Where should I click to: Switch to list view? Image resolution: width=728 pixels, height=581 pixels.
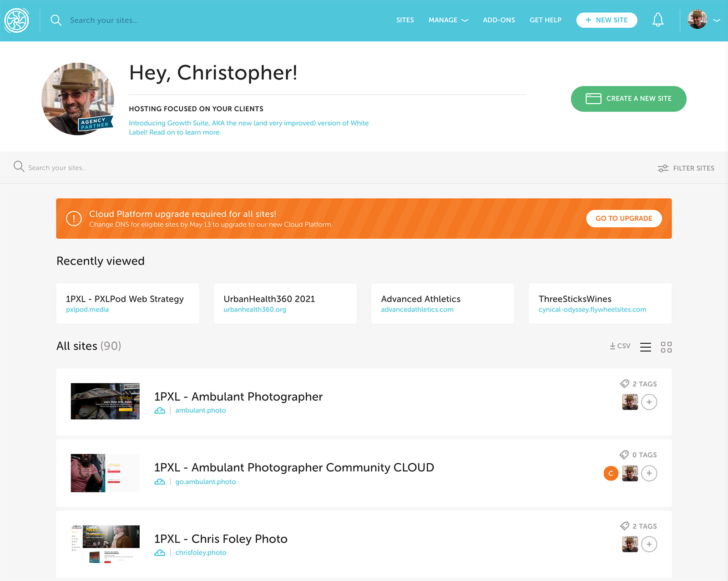[645, 347]
